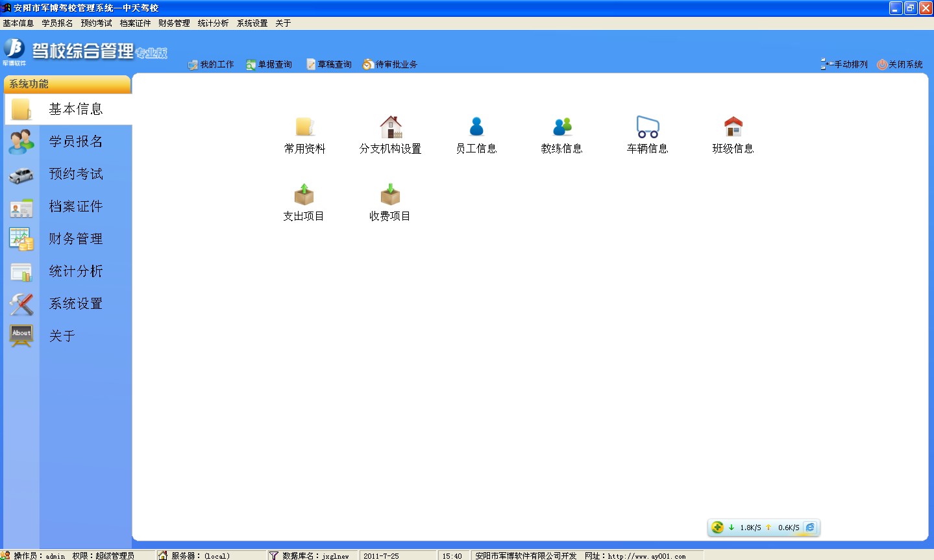Click the IE icon in speed widget
934x560 pixels.
pos(810,528)
